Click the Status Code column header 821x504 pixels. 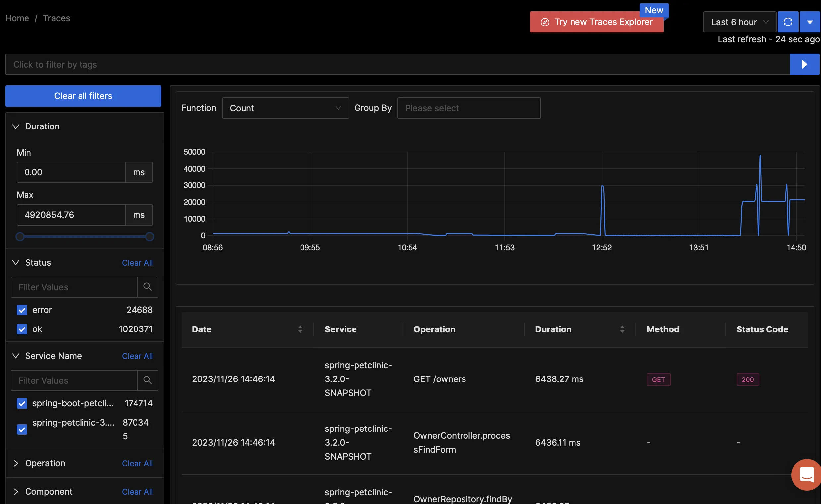click(762, 329)
